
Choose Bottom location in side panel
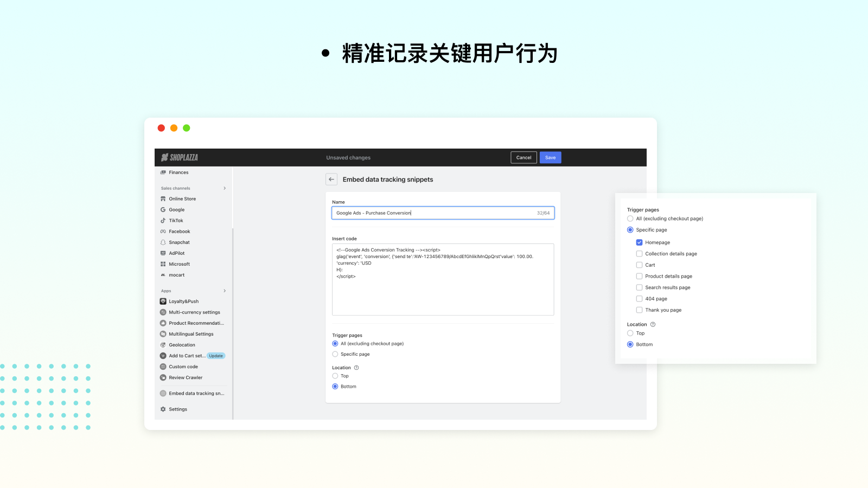(630, 344)
